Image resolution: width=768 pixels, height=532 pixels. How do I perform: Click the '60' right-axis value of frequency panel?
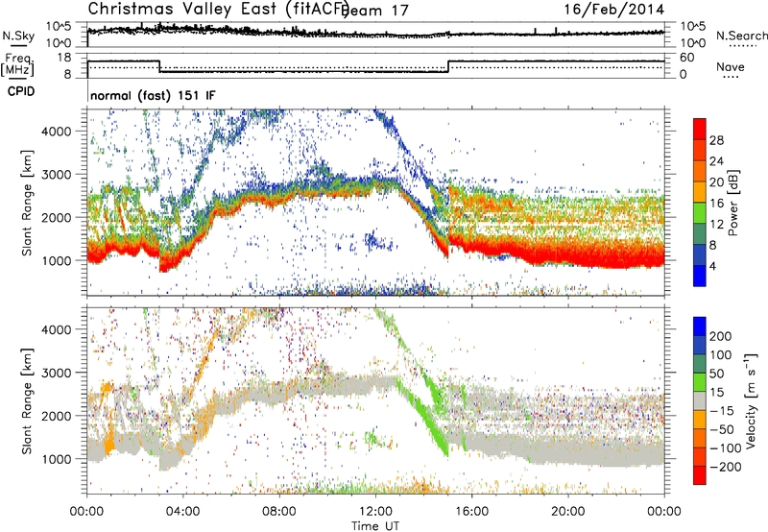click(687, 58)
